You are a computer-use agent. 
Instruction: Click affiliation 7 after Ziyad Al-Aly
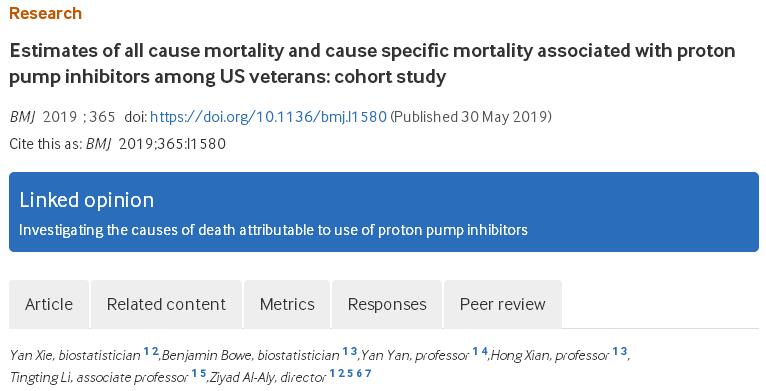coord(368,373)
